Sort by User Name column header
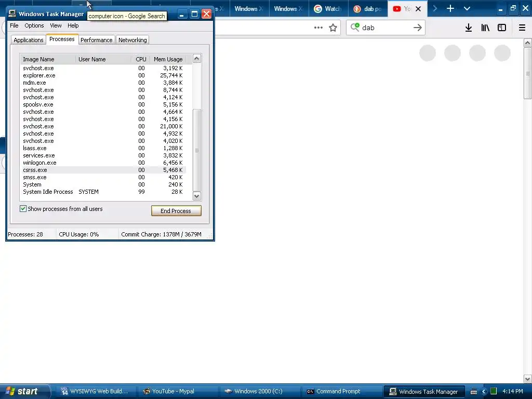532x399 pixels. (x=103, y=59)
